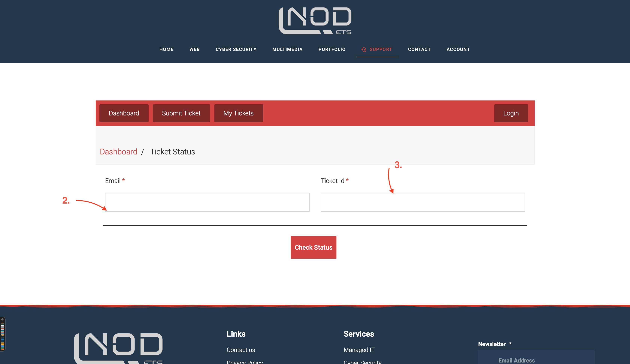Open the Account menu item
Screen dimensions: 630x364
pyautogui.click(x=458, y=49)
